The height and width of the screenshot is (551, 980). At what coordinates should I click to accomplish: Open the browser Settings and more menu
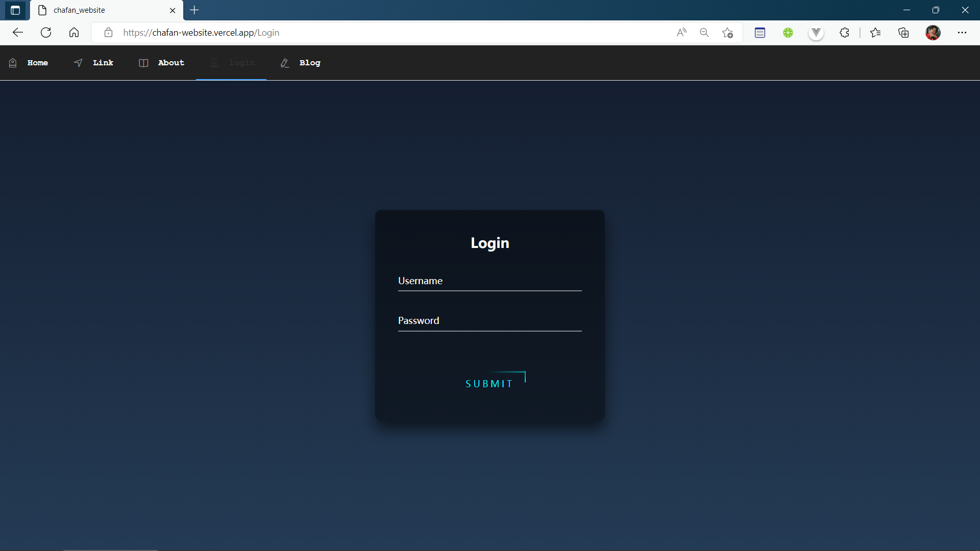(x=963, y=32)
